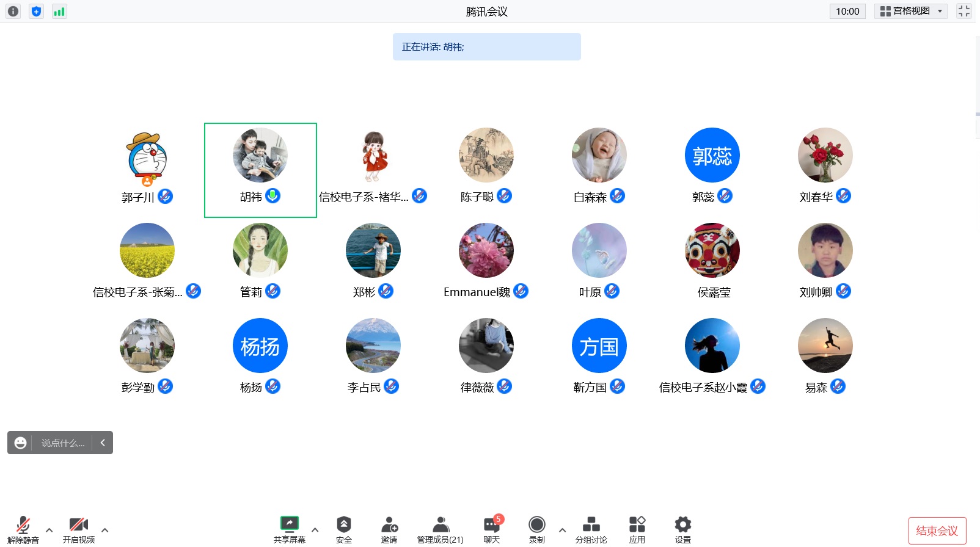Open the meeting info icon
Screen dimensions: 980x547
[x=13, y=11]
